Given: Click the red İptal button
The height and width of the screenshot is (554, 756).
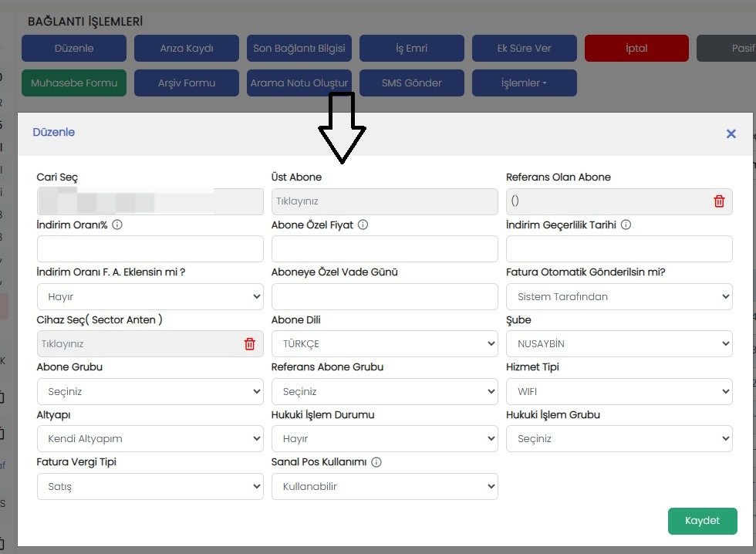Looking at the screenshot, I should coord(636,48).
